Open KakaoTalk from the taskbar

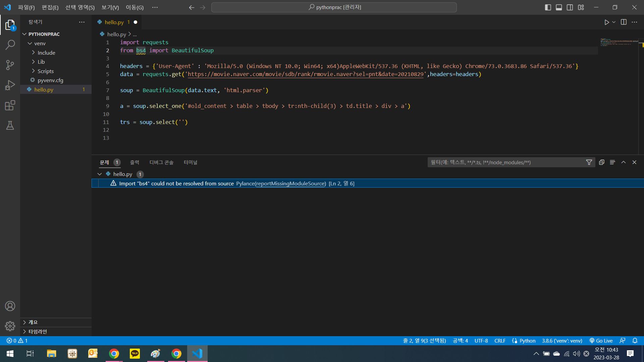[135, 354]
